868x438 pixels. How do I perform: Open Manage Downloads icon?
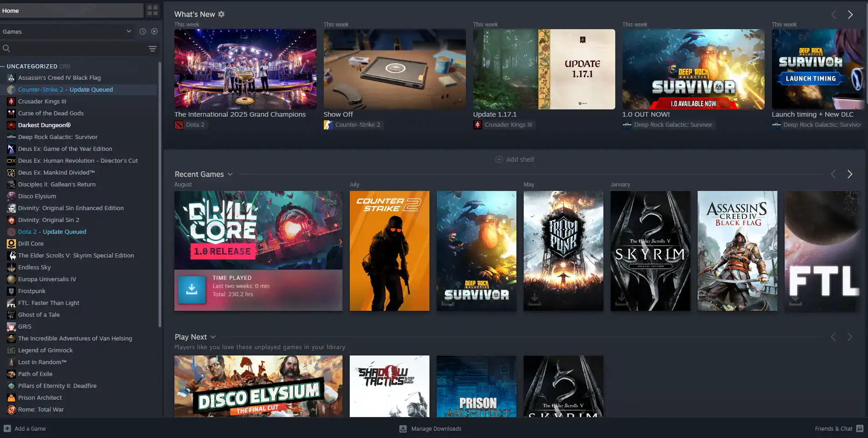coord(403,428)
